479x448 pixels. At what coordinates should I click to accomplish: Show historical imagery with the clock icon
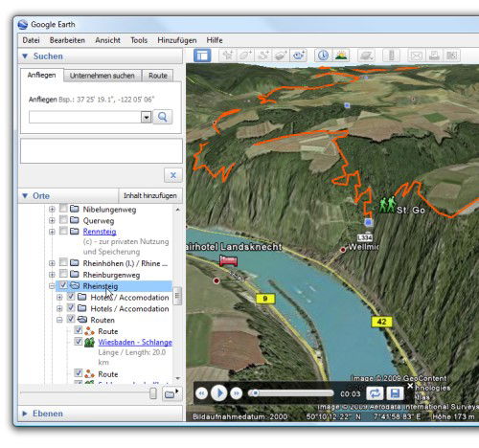point(323,56)
